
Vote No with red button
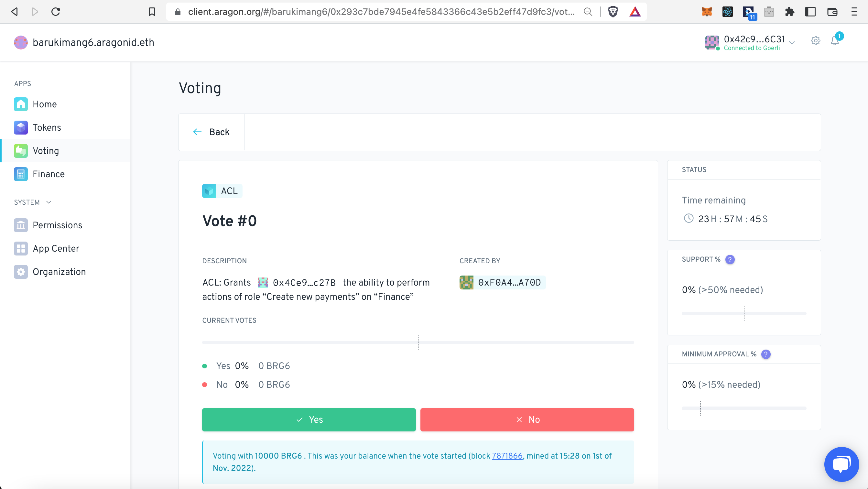(527, 419)
